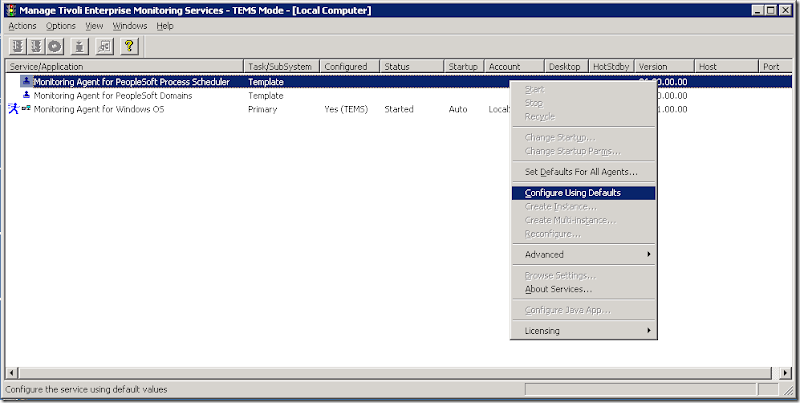The image size is (800, 403).
Task: Click the HotStdby column header
Action: [612, 66]
